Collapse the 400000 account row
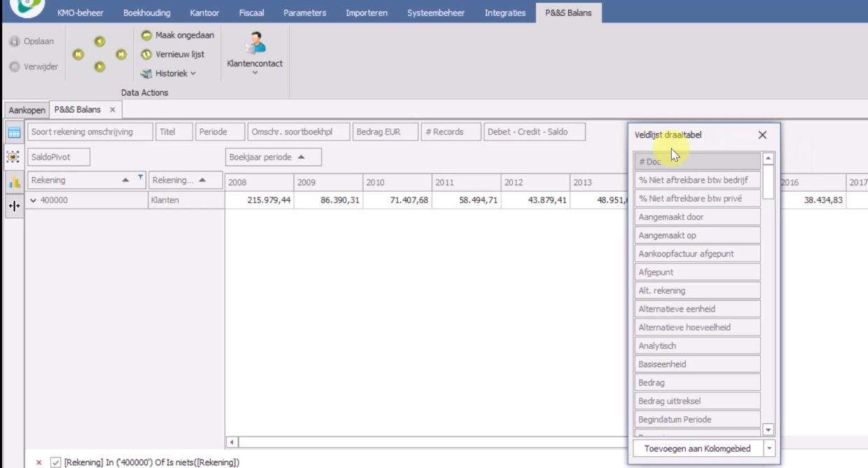 point(34,200)
